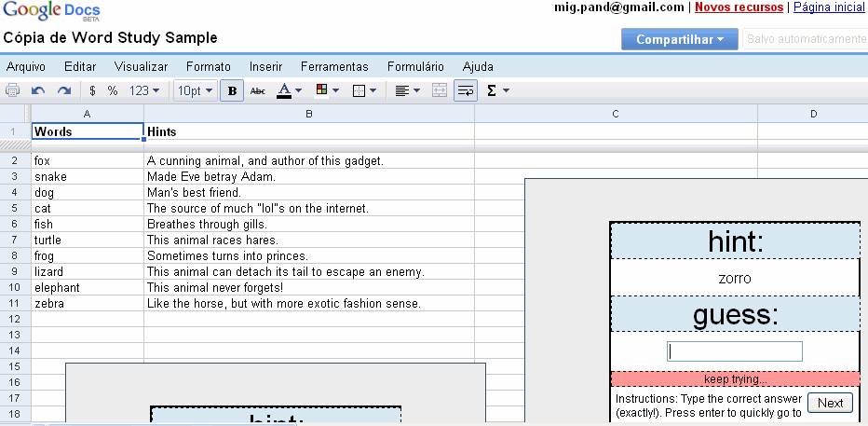Open the cell borders dropdown
Image resolution: width=868 pixels, height=426 pixels.
(364, 90)
